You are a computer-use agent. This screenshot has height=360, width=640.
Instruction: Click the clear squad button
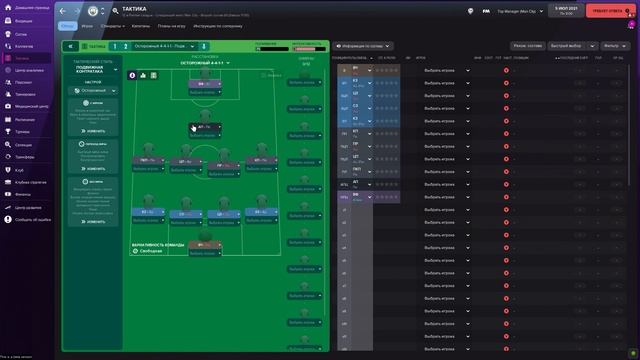coord(528,46)
